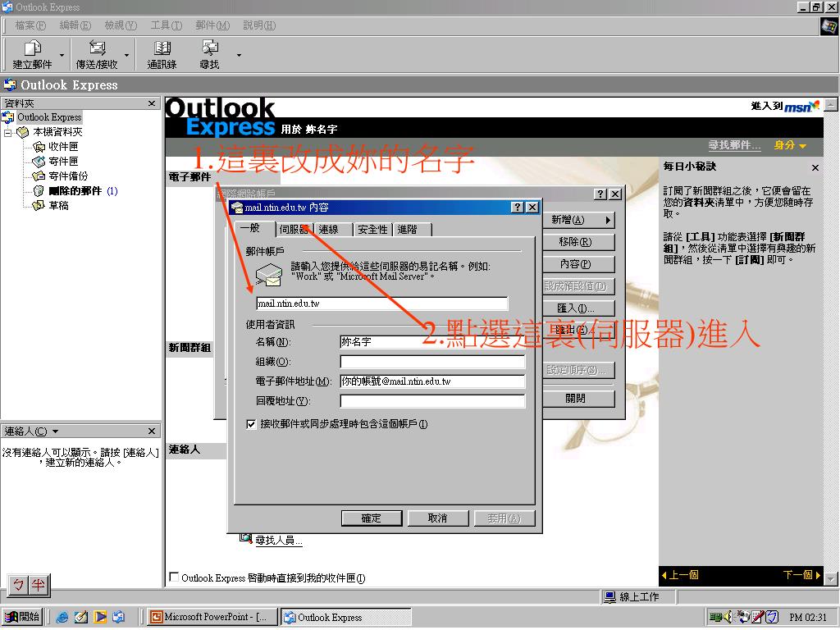This screenshot has width=840, height=630.
Task: Toggle 啟動時直接到我的收件匣 checkbox
Action: (x=174, y=577)
